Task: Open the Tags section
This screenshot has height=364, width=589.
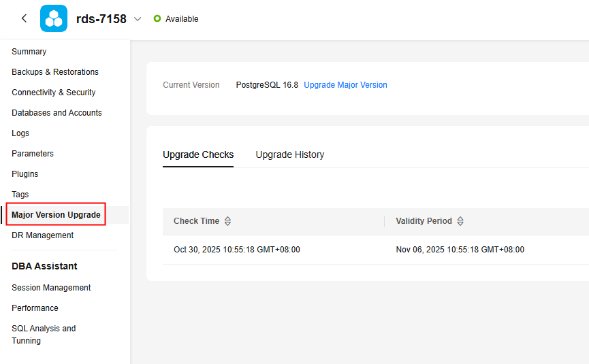Action: (x=20, y=195)
